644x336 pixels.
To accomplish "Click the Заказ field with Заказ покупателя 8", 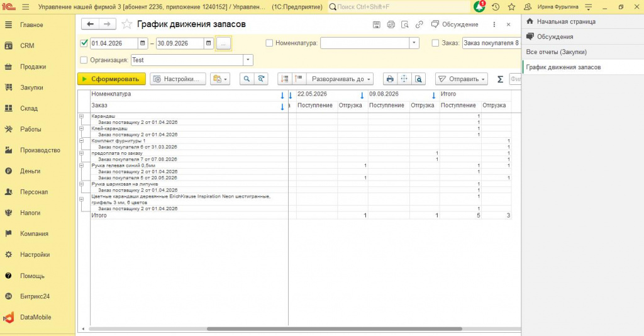I will (x=492, y=43).
